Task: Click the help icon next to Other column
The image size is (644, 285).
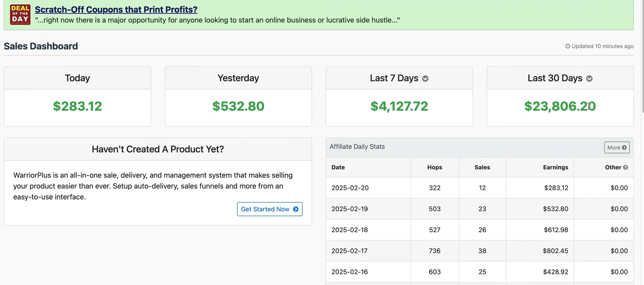Action: click(625, 167)
